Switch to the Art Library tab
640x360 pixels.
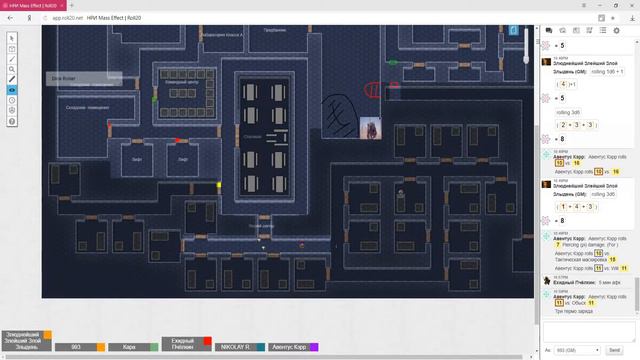click(562, 31)
